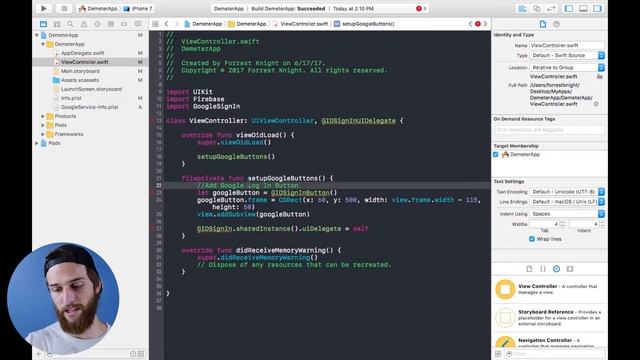The image size is (640, 360).
Task: Toggle DemeterApp target membership checkbox
Action: coord(496,155)
